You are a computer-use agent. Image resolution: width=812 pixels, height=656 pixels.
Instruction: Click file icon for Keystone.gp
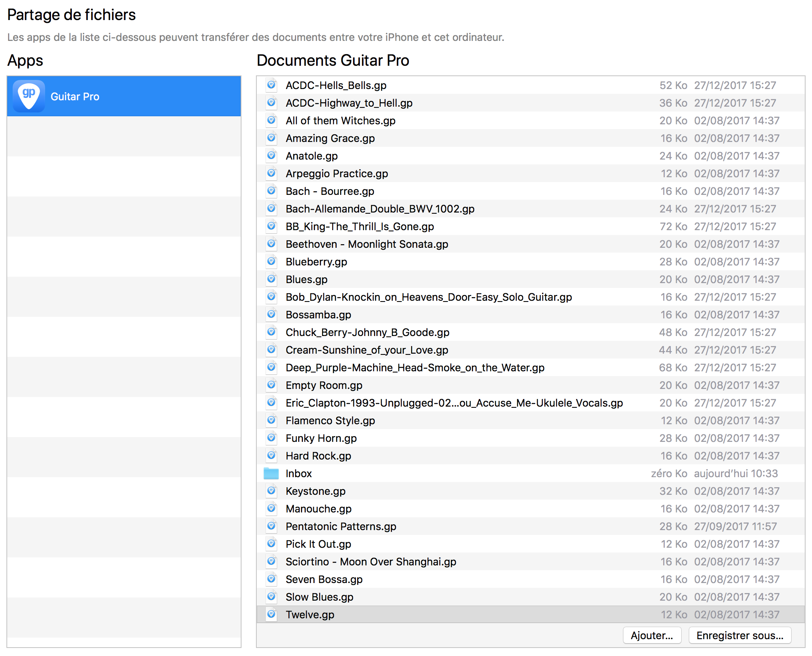[272, 491]
